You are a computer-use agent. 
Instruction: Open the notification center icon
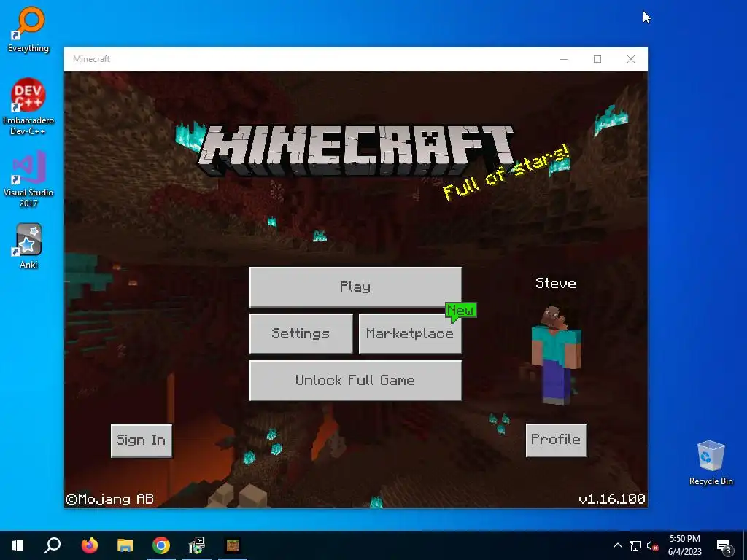(724, 546)
